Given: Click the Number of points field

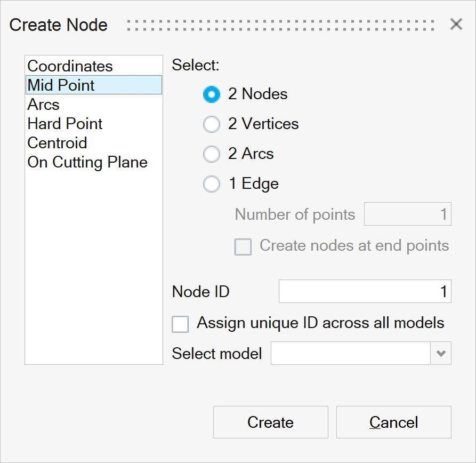Looking at the screenshot, I should (407, 214).
